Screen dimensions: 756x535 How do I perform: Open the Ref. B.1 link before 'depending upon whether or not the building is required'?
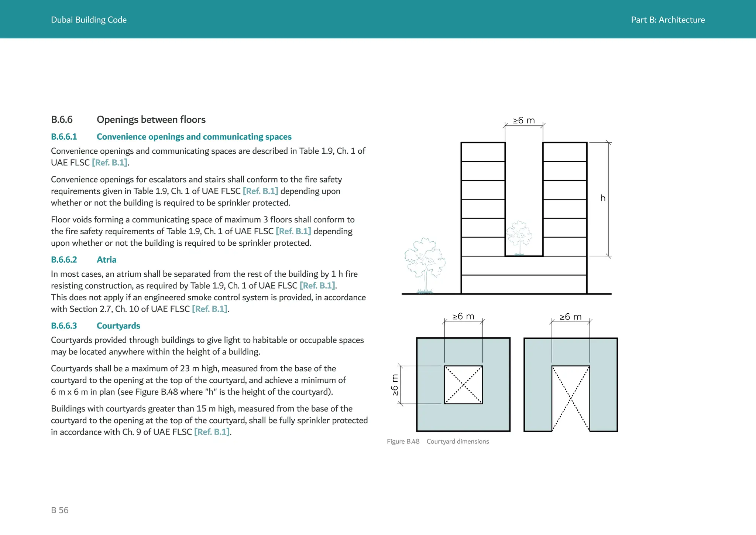pyautogui.click(x=261, y=191)
